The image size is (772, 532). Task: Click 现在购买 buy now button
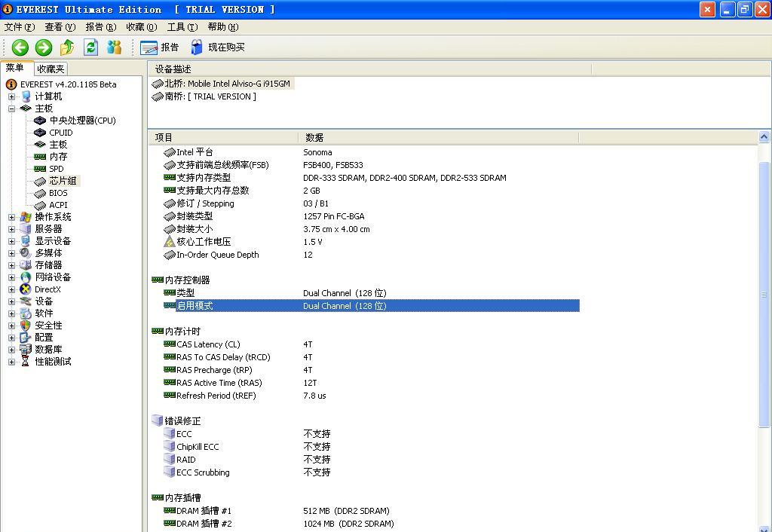[217, 47]
